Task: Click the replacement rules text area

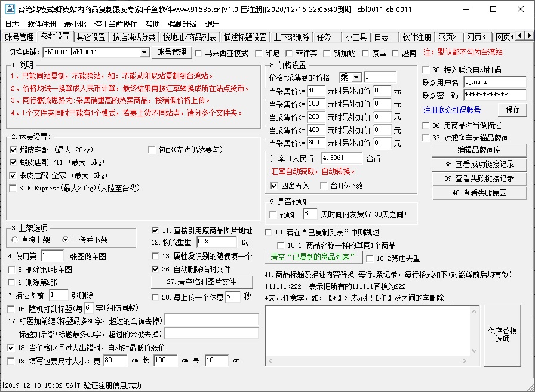Action: (x=367, y=331)
